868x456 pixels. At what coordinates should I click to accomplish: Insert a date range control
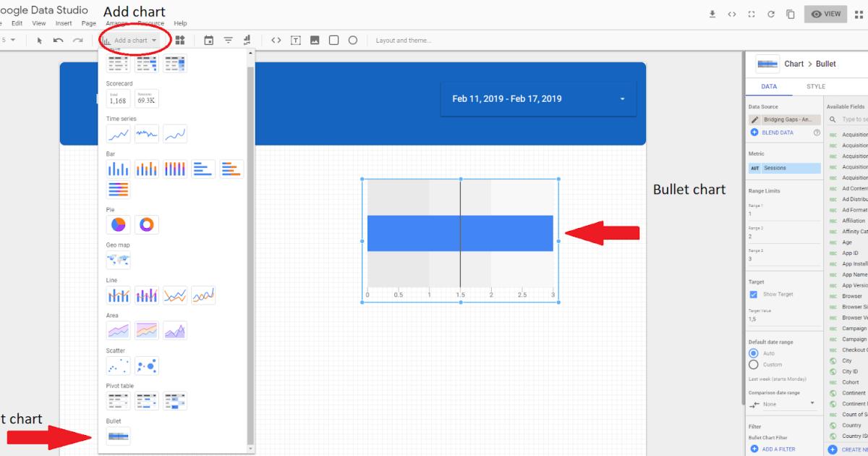tap(208, 41)
